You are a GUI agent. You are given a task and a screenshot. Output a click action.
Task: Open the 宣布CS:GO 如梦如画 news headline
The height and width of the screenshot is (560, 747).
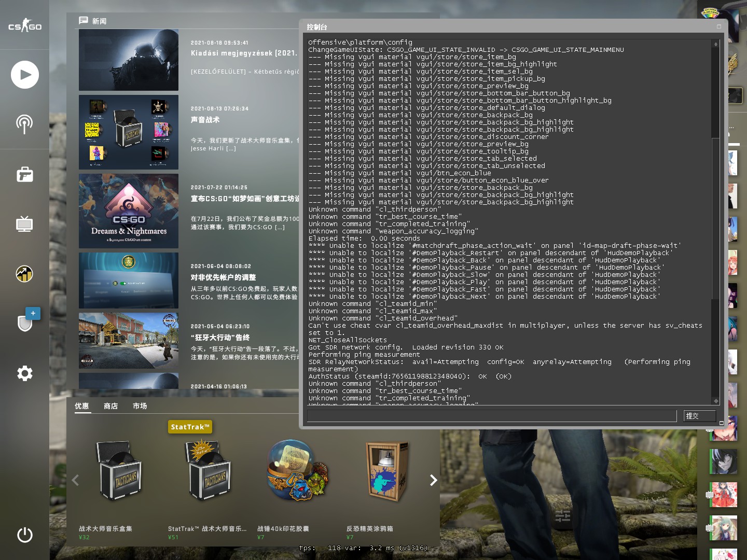coord(245,199)
